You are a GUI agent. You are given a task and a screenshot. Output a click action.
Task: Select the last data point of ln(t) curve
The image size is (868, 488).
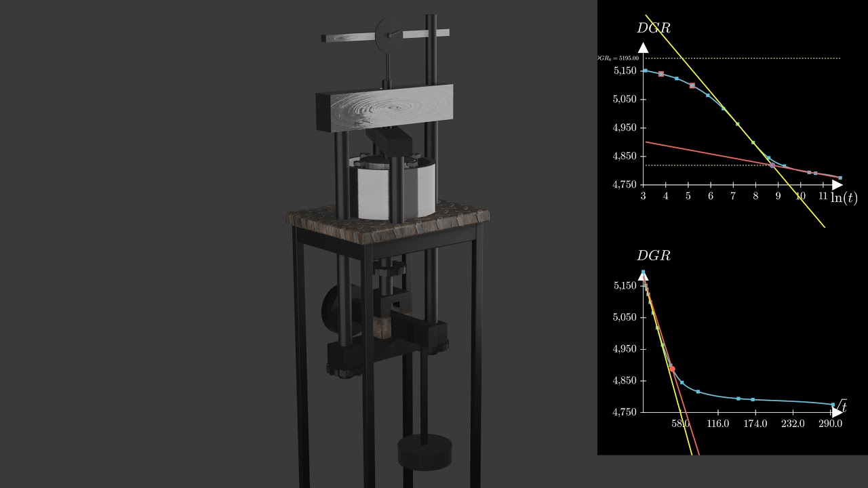click(840, 178)
